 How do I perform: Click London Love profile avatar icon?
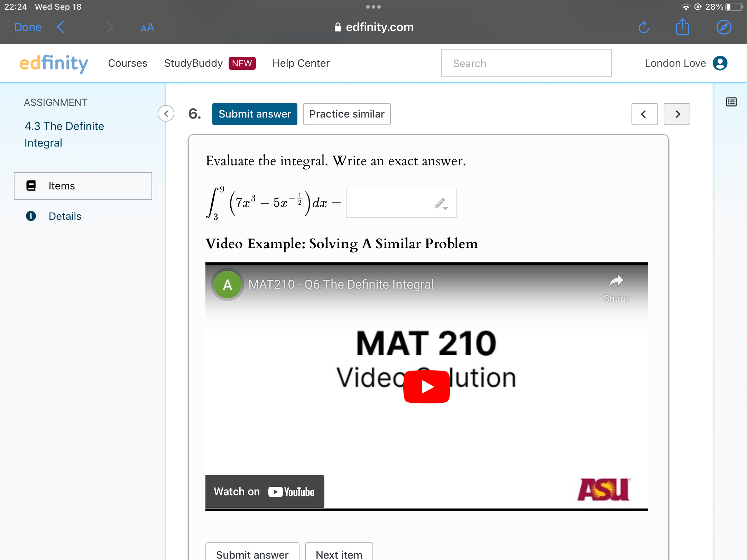(720, 63)
